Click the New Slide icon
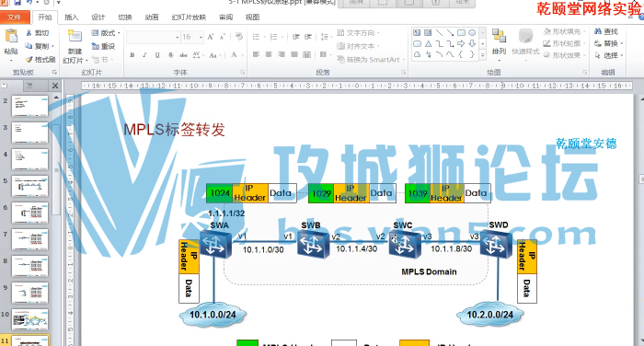Image resolution: width=644 pixels, height=346 pixels. click(75, 36)
